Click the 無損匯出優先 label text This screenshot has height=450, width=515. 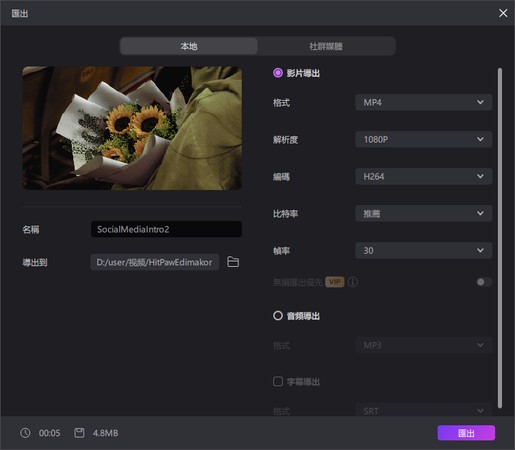pyautogui.click(x=298, y=283)
